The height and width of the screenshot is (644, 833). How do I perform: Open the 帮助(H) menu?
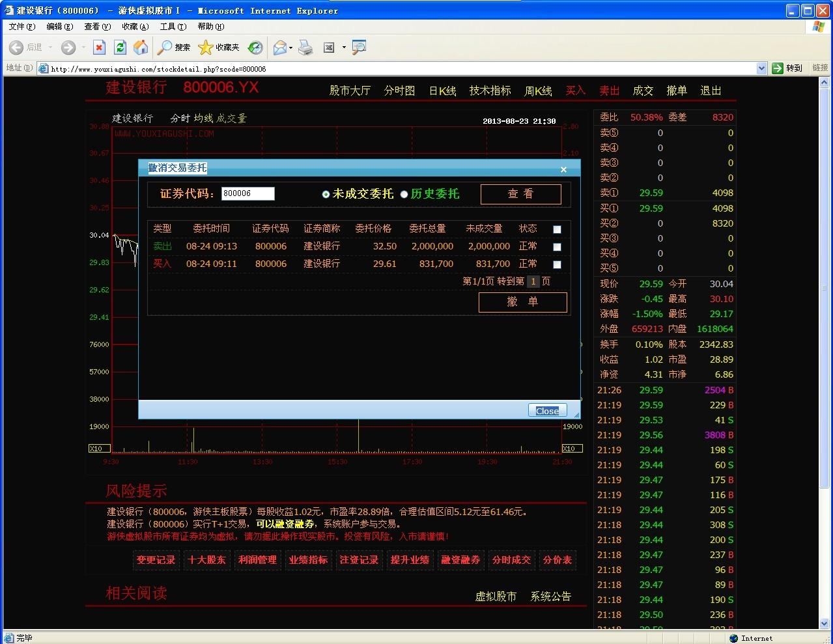pos(210,27)
